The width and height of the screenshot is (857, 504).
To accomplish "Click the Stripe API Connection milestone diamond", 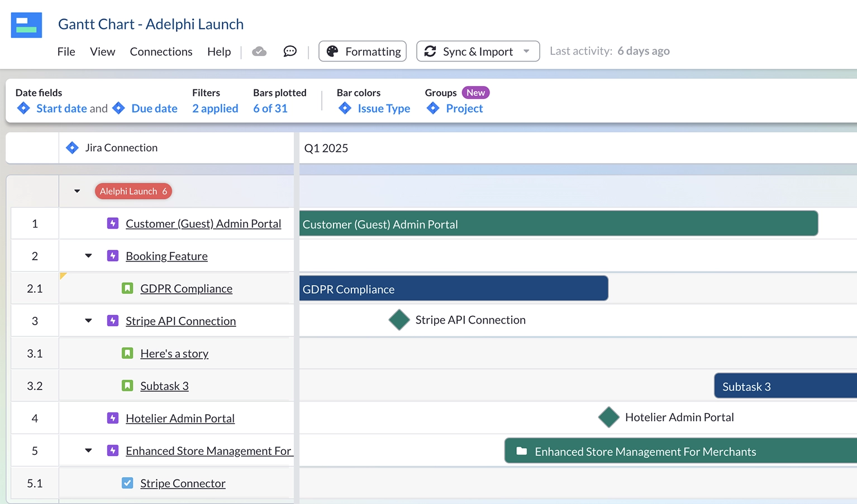I will pos(399,320).
